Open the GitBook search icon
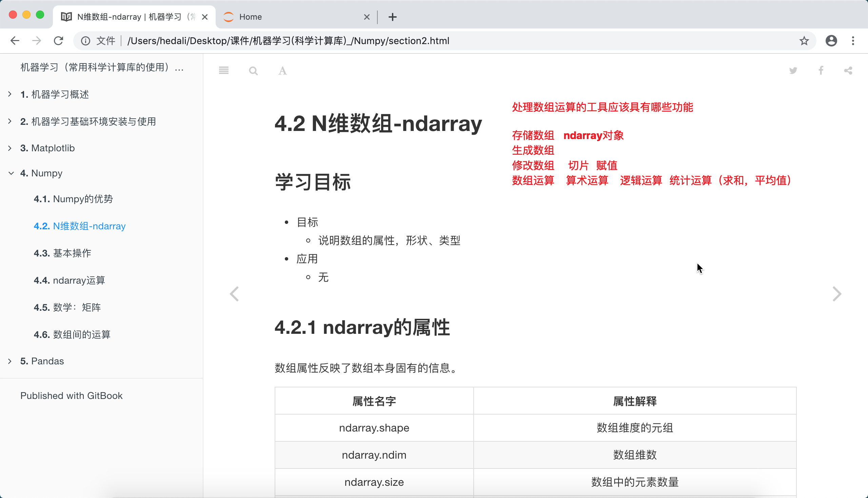Image resolution: width=868 pixels, height=498 pixels. coord(253,71)
